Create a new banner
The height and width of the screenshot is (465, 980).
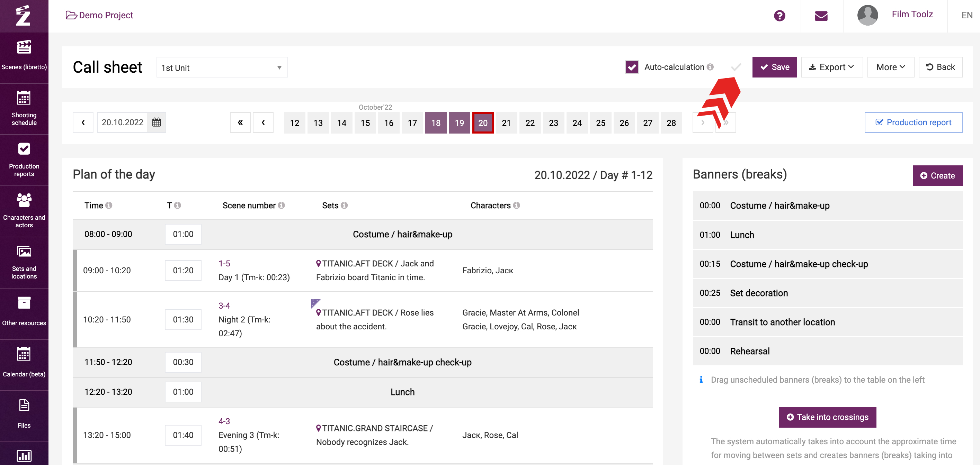tap(937, 176)
